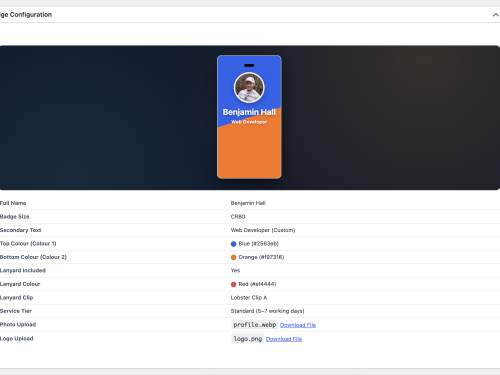500x375 pixels.
Task: Select the Service Tier label
Action: [x=16, y=311]
